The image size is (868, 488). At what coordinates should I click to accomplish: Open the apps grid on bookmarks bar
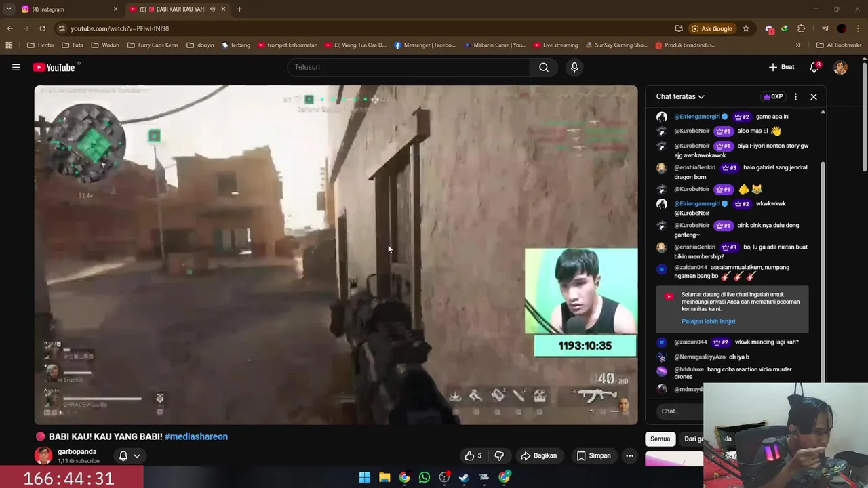pyautogui.click(x=9, y=45)
